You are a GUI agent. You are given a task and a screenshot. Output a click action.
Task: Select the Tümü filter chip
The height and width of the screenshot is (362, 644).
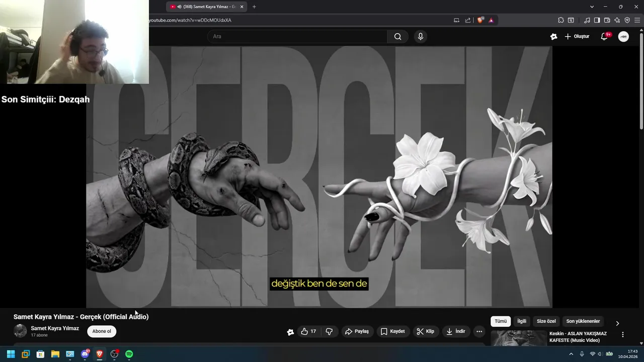pos(501,321)
